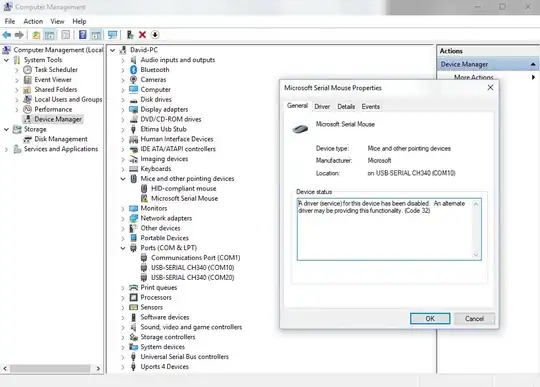Click the red X uninstall device icon
This screenshot has width=540, height=387.
142,35
